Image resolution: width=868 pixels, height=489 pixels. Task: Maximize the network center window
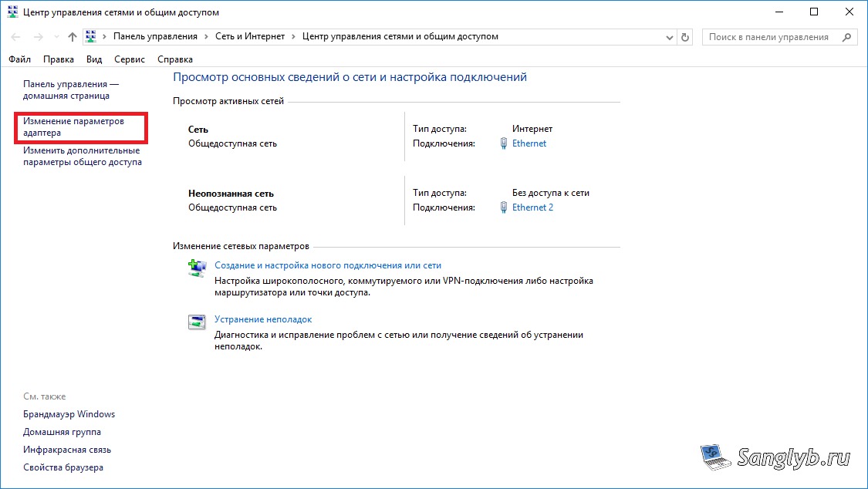814,12
